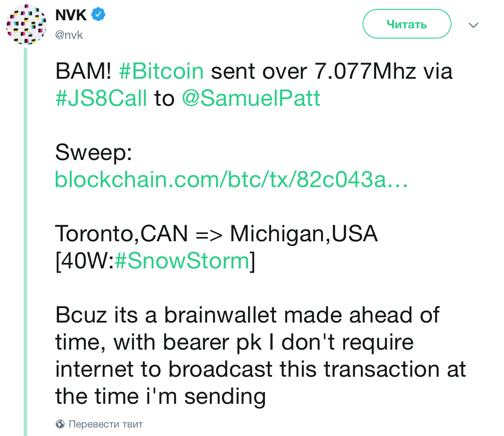Click the 'BAM!' opening word
Image resolution: width=504 pixels, height=436 pixels.
pyautogui.click(x=83, y=71)
